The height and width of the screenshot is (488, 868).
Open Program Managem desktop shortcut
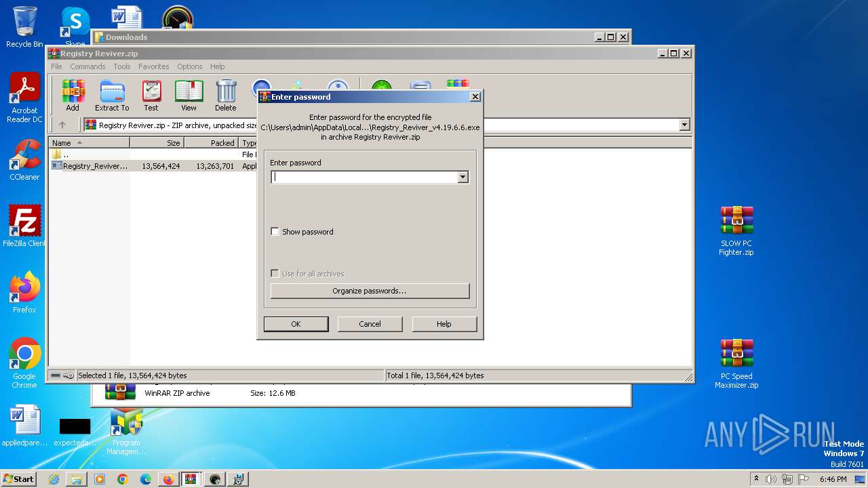pos(126,431)
